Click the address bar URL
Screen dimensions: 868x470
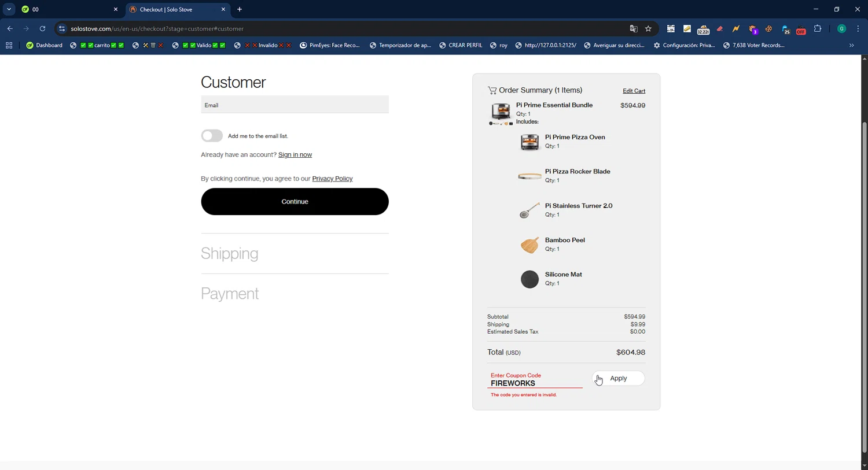[157, 28]
